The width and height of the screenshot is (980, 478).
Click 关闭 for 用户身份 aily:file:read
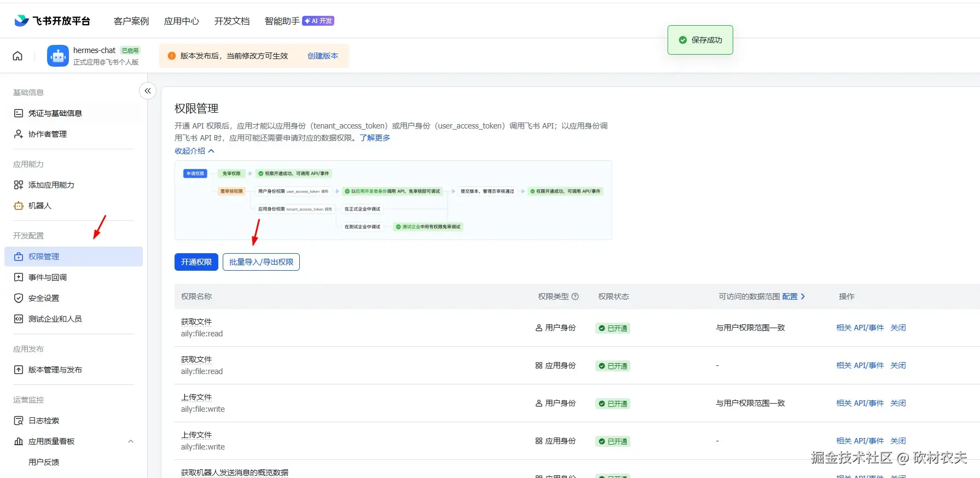pyautogui.click(x=898, y=328)
